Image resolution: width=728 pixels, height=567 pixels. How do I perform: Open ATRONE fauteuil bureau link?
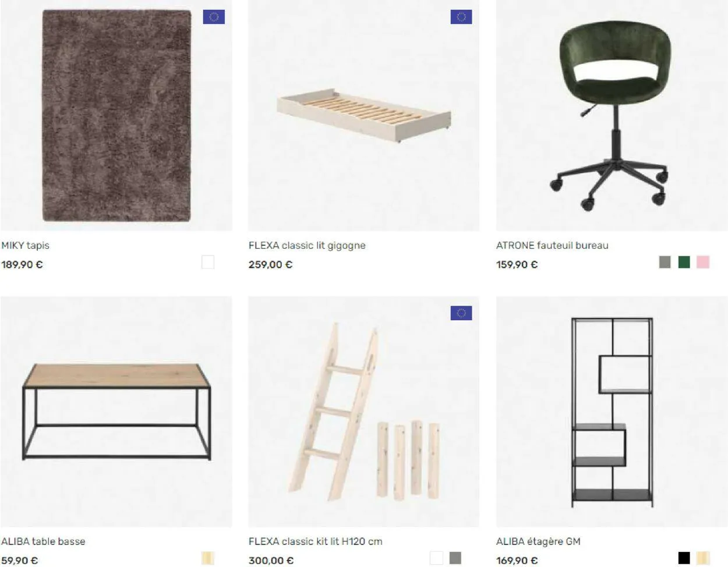(x=552, y=246)
